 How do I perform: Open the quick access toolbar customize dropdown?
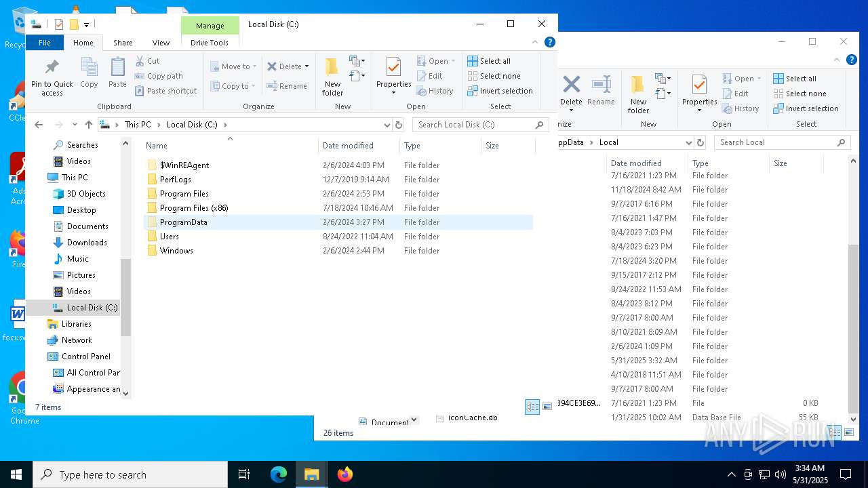[x=86, y=25]
